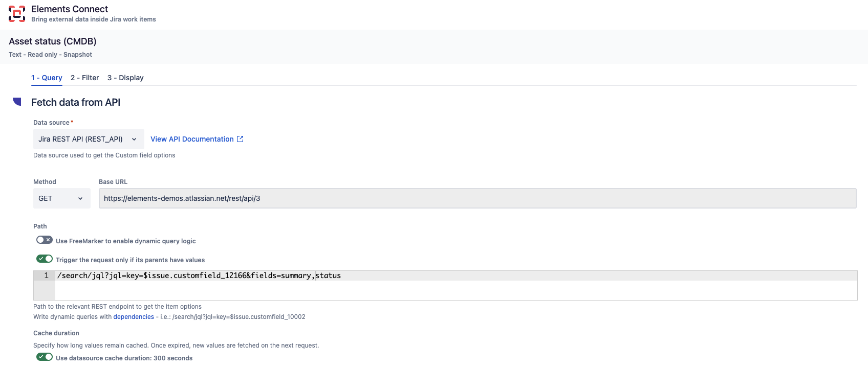Click into the path code editor line
The width and height of the screenshot is (868, 368).
click(456, 275)
